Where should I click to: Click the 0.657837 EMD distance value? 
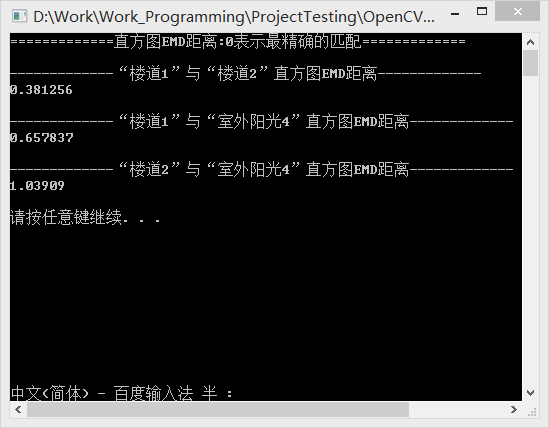tap(41, 138)
